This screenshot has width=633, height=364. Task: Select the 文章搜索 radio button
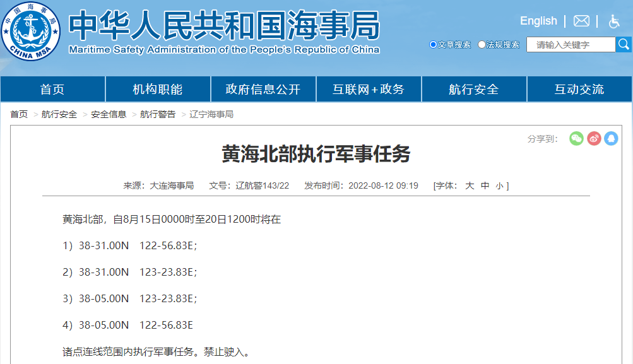433,45
